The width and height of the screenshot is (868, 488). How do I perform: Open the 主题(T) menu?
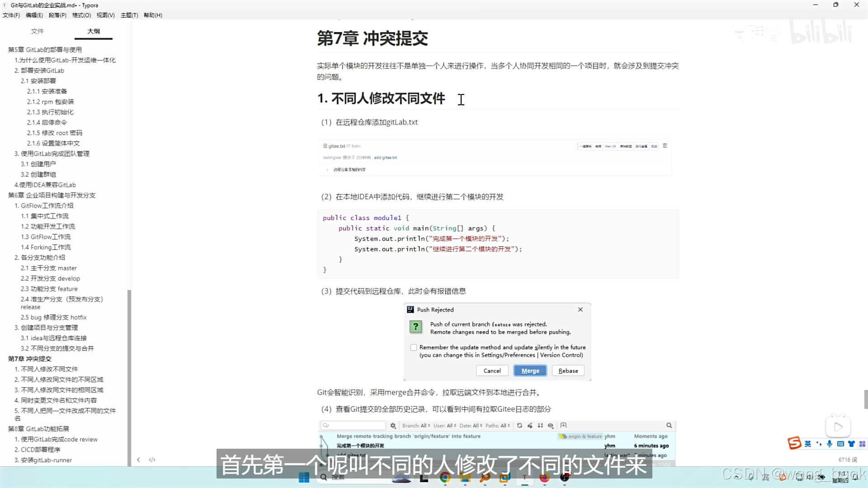point(129,15)
